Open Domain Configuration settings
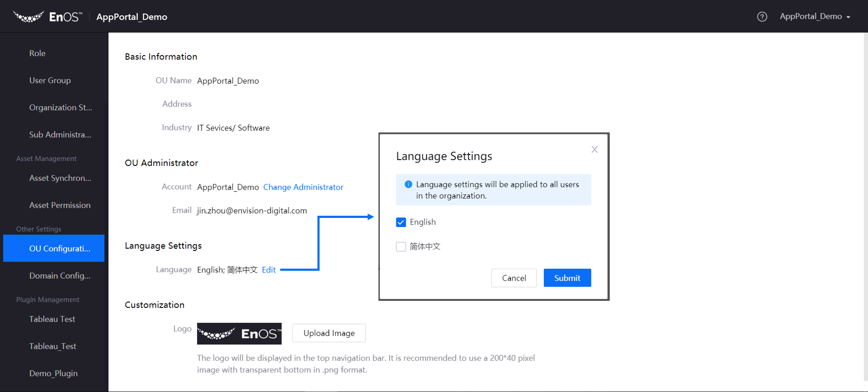Viewport: 868px width, 392px height. pyautogui.click(x=60, y=276)
